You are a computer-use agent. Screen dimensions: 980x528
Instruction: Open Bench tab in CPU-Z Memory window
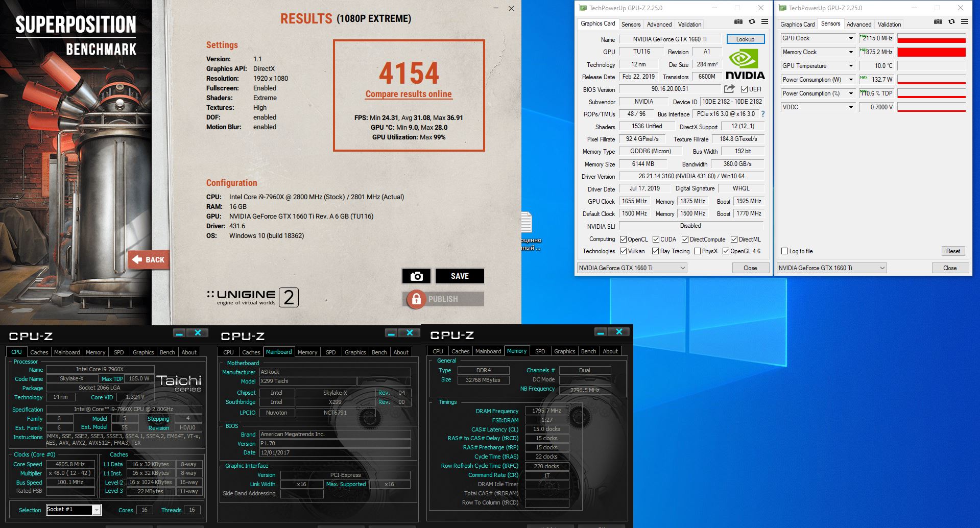(x=588, y=351)
